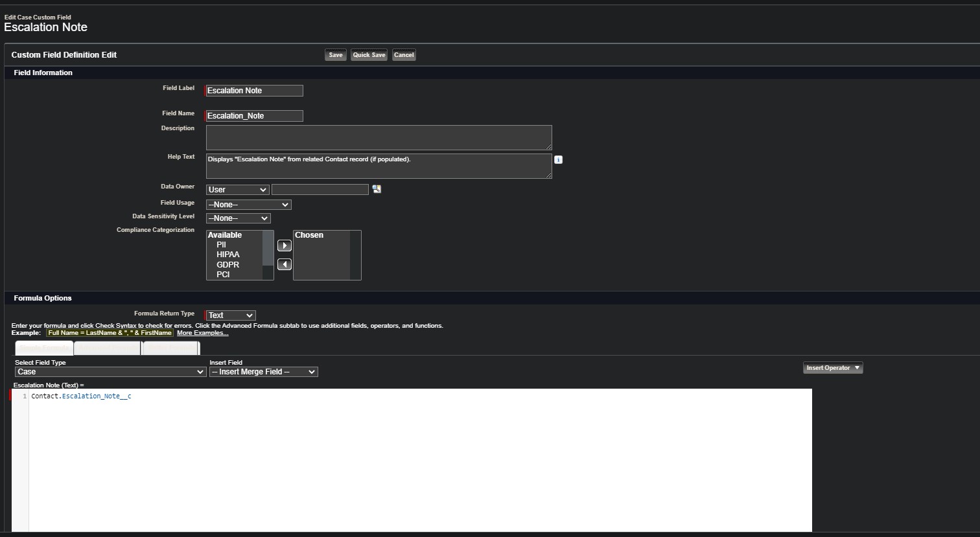Expand the Field Usage dropdown
Image resolution: width=980 pixels, height=537 pixels.
[x=249, y=205]
